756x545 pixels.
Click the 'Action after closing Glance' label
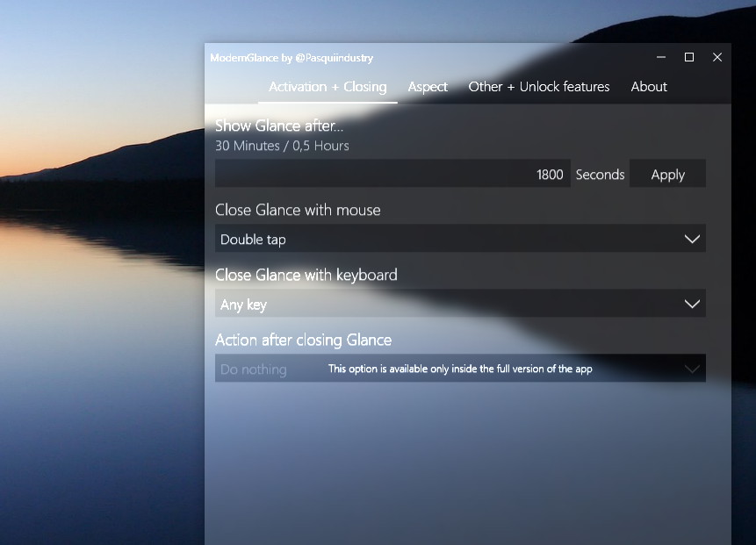(x=303, y=341)
